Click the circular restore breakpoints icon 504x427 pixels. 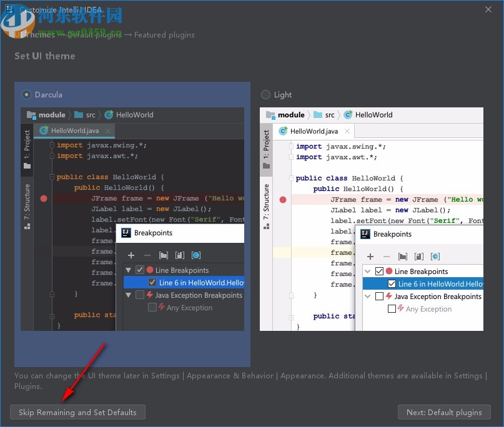[x=195, y=255]
